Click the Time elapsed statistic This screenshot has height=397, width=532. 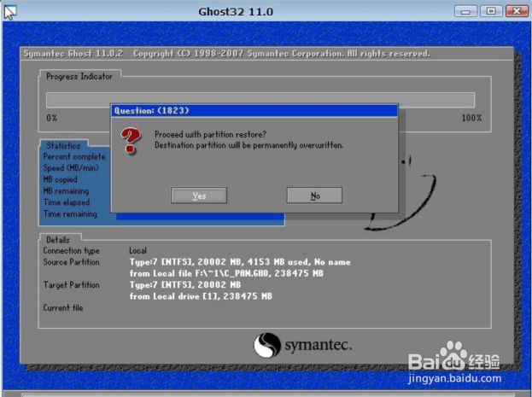pyautogui.click(x=67, y=202)
